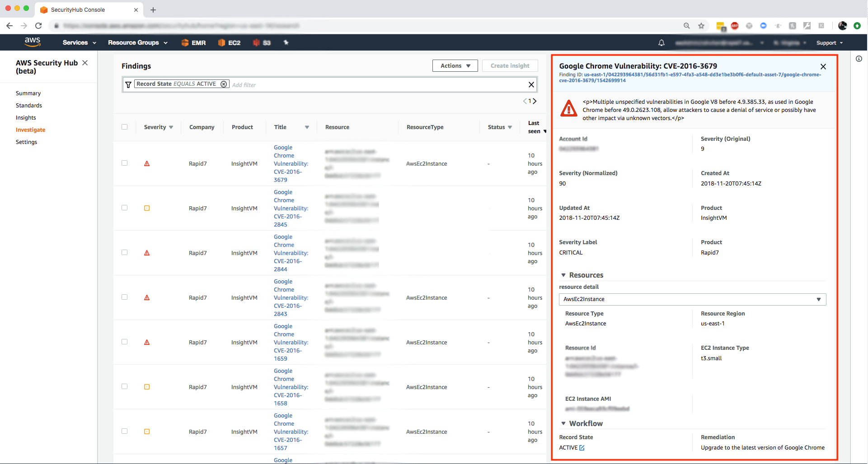Close the AWS Security Hub sidebar
The image size is (868, 464).
85,63
